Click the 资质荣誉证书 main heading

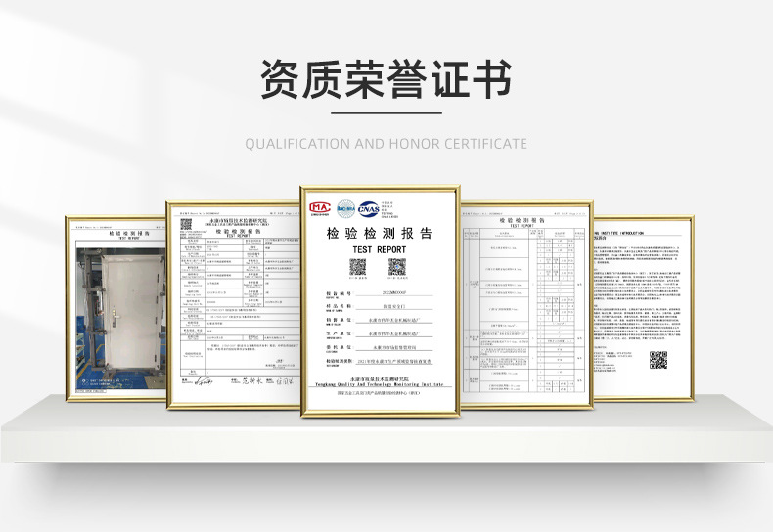386,79
